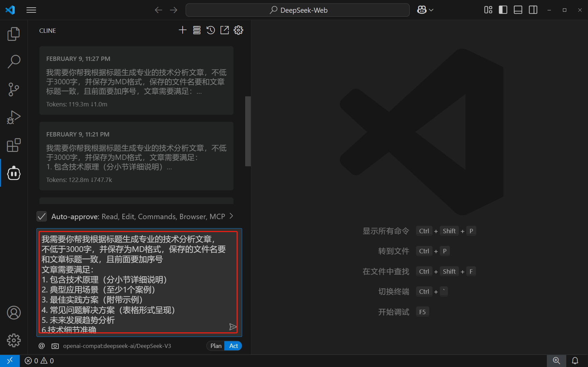Select the Source Control icon
Screen dimensions: 588x367
[x=14, y=89]
